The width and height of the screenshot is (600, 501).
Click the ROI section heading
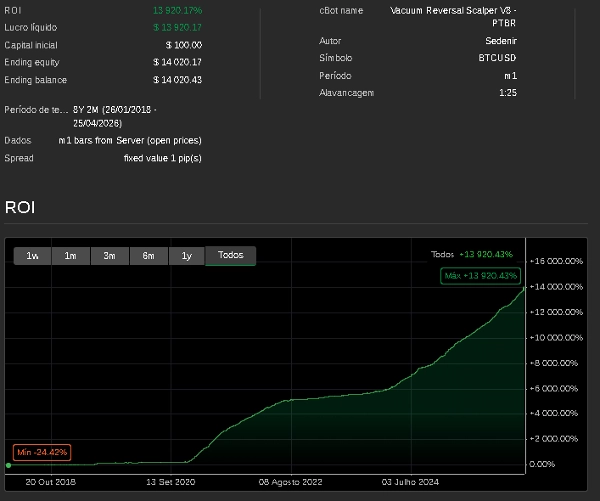(x=20, y=207)
